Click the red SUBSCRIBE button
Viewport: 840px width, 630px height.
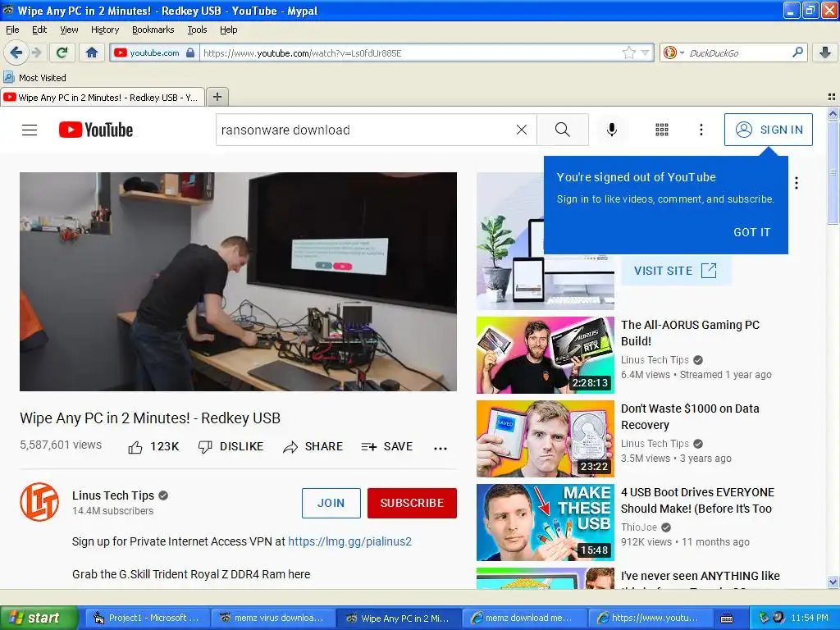412,503
